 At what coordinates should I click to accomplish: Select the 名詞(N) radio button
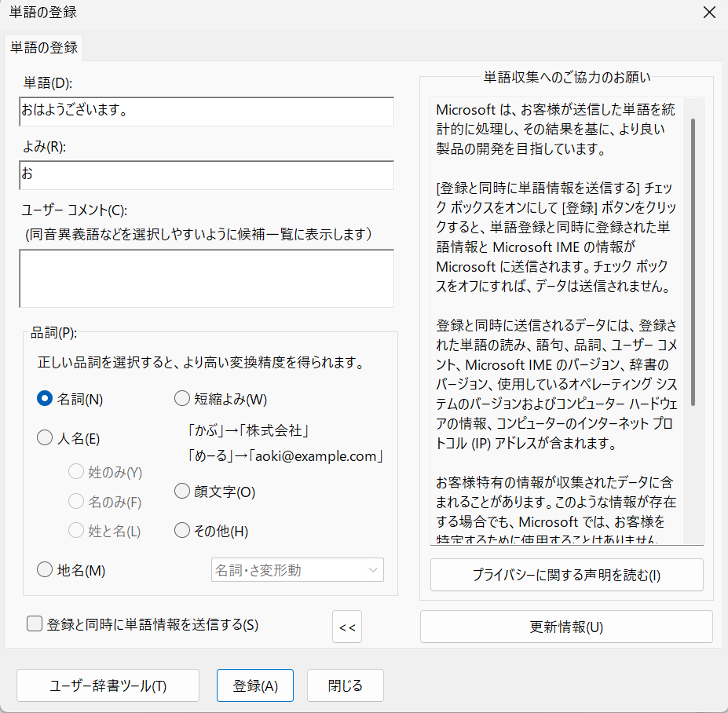45,399
